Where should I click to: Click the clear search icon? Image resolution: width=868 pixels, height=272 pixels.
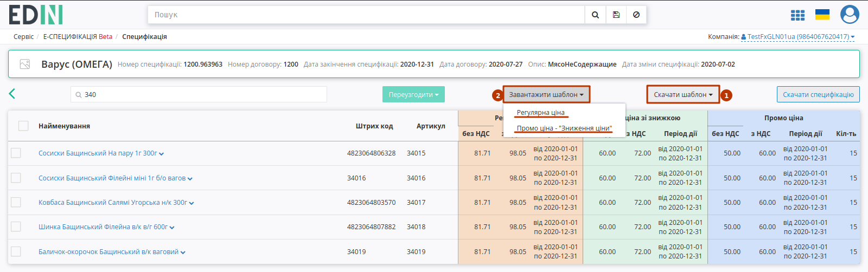[636, 15]
